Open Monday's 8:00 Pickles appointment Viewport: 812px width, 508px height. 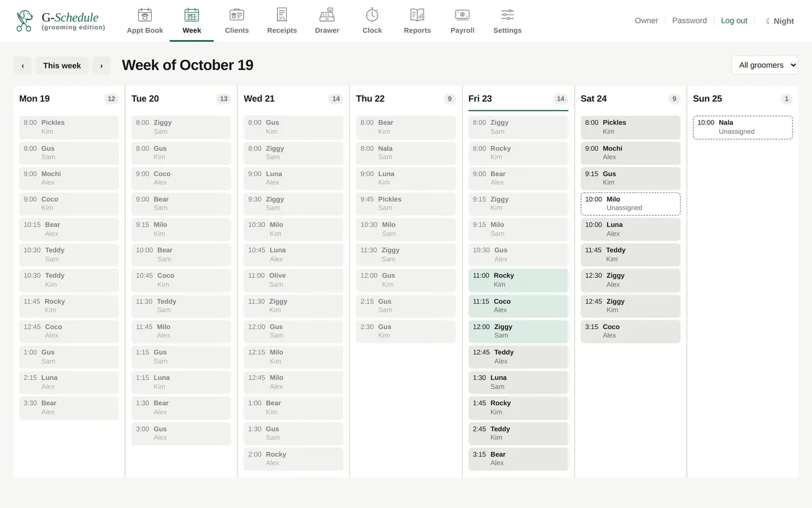click(x=69, y=128)
